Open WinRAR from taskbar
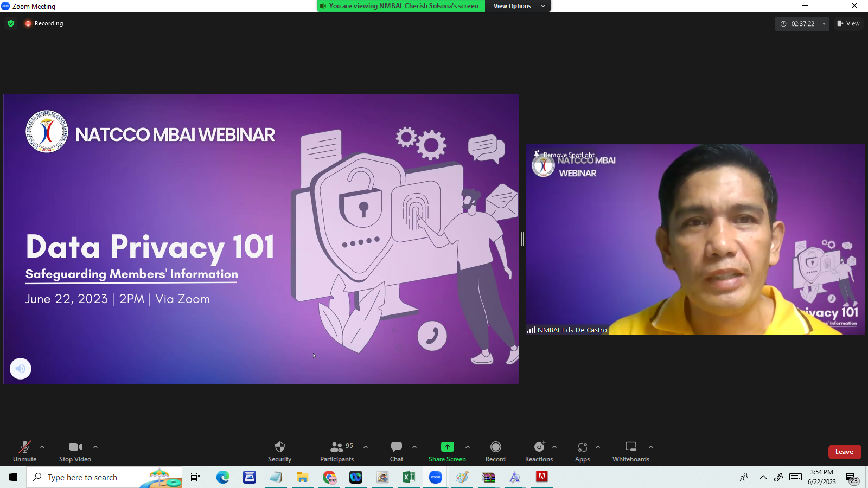 coord(489,477)
